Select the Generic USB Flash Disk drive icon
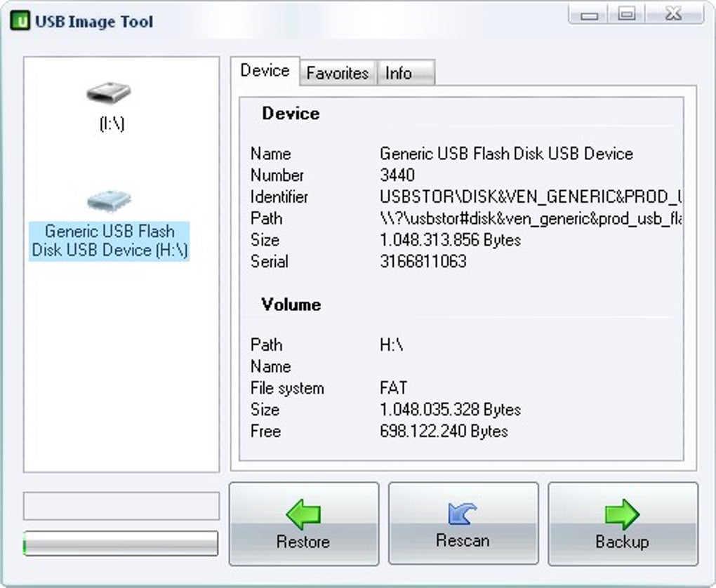 109,201
